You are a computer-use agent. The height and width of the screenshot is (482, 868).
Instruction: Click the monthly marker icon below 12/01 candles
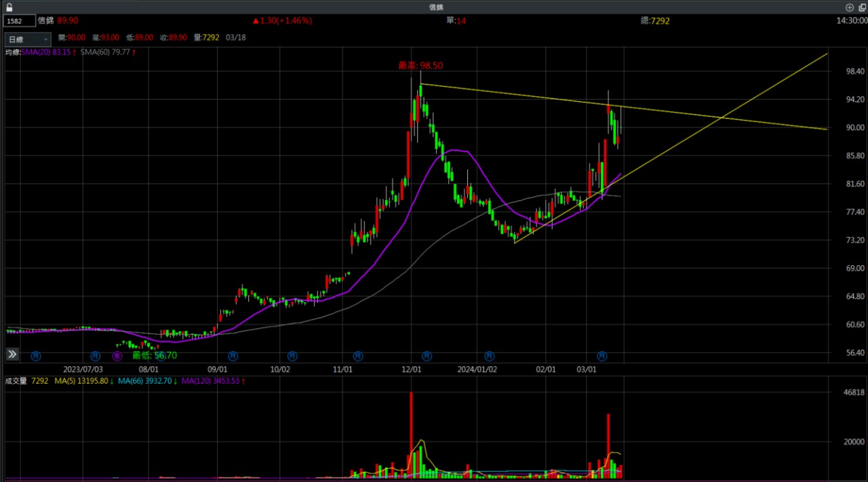pos(427,356)
